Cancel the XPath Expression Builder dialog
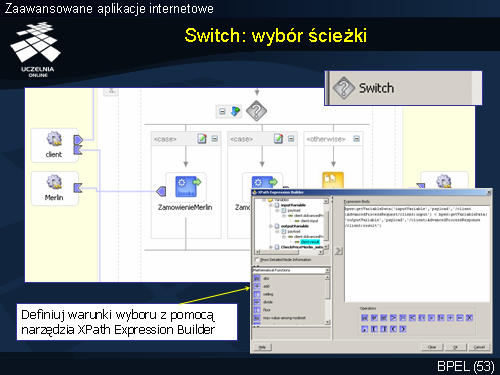This screenshot has width=500, height=375. (479, 347)
